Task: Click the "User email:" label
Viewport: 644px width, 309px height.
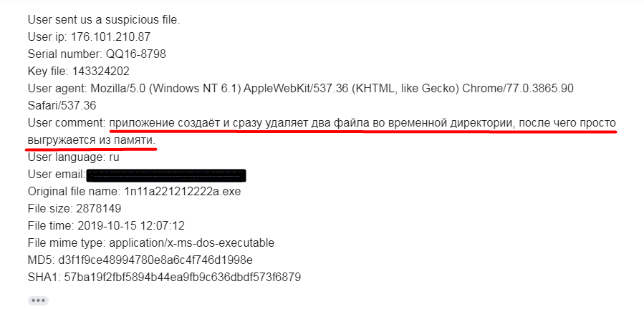Action: pos(57,175)
